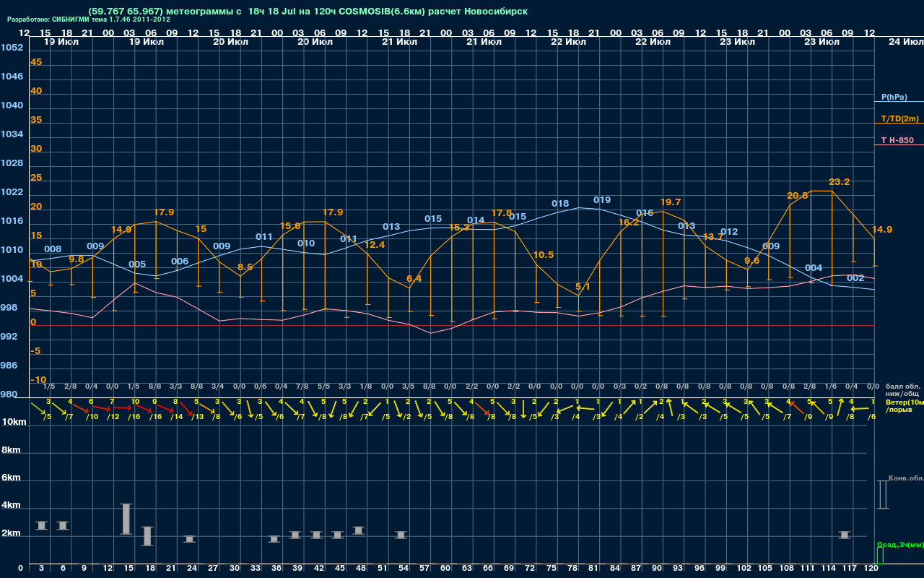
Task: Click the 018 pressure value
Action: point(560,204)
